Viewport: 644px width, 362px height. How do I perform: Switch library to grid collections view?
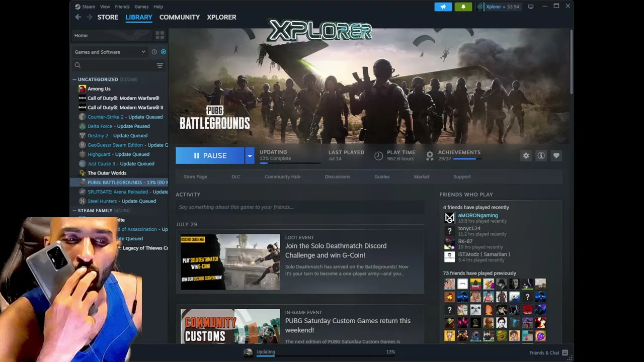pyautogui.click(x=159, y=35)
